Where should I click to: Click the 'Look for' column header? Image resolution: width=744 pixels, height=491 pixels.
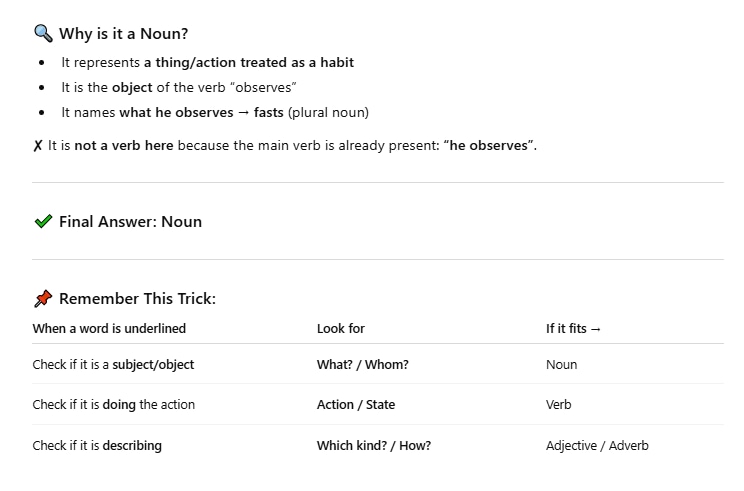pos(341,328)
